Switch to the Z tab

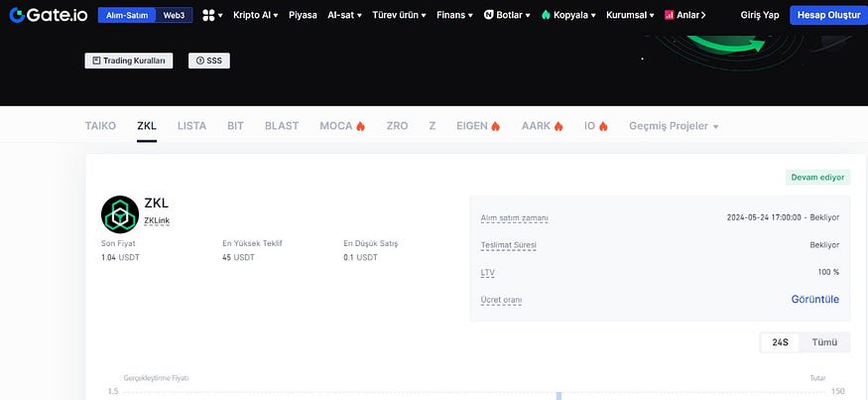432,126
